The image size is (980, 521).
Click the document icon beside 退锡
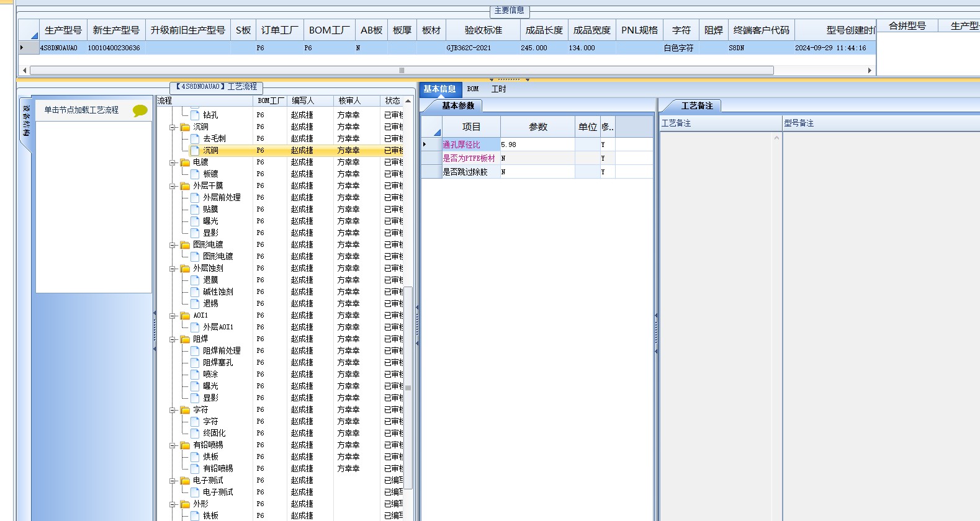point(195,303)
